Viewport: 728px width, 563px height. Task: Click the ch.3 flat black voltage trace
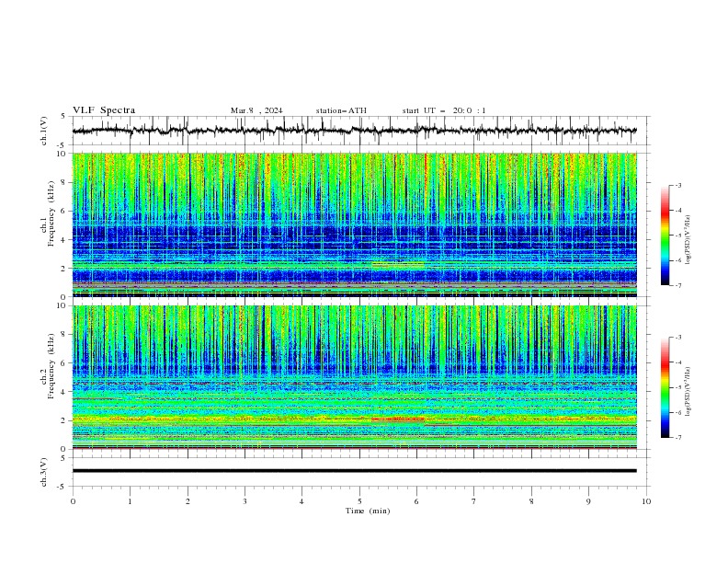coord(354,471)
